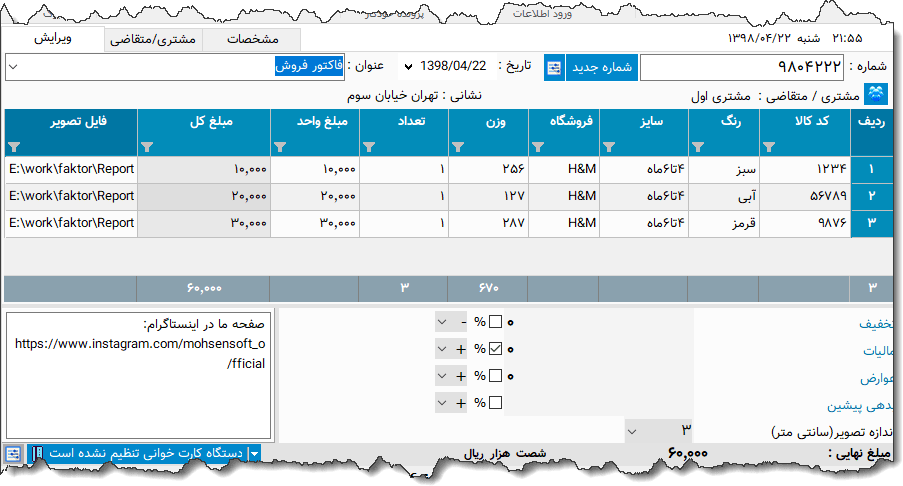903x486 pixels.
Task: Filter the وزن column
Action: 458,147
